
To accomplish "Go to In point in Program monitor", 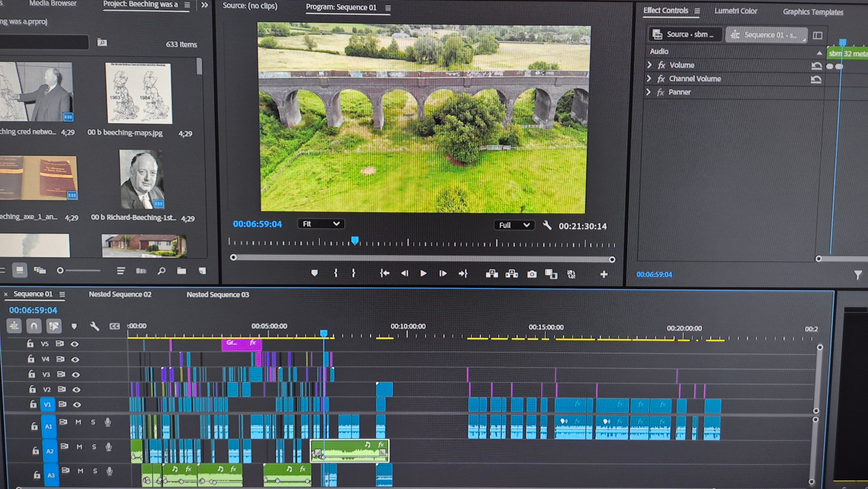I will tap(385, 273).
